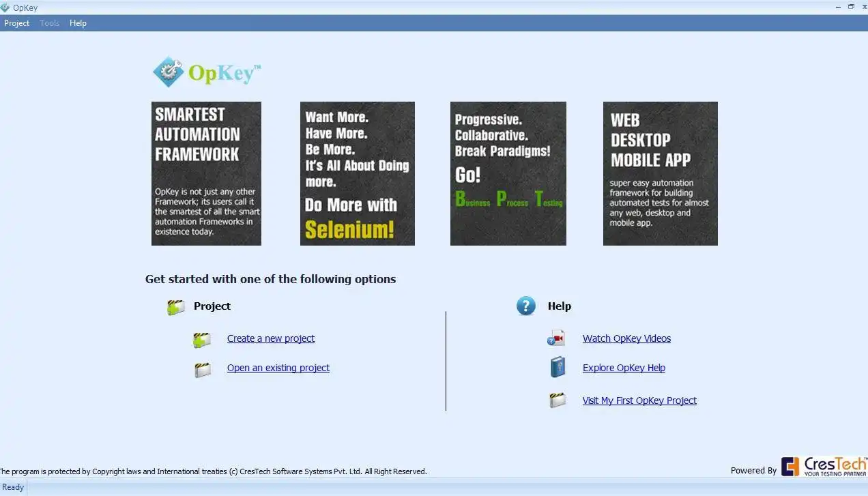The width and height of the screenshot is (868, 496).
Task: Open the Visit My First OpKey Project link
Action: (639, 400)
